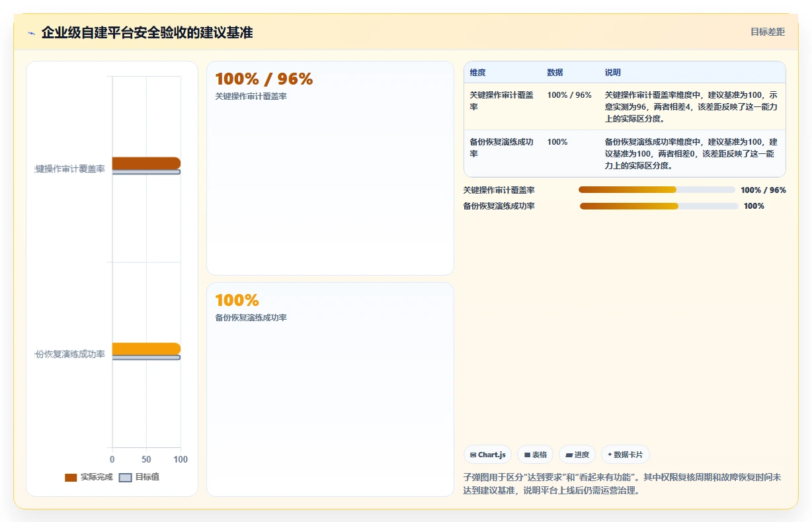Click the 进度 tag chip
The width and height of the screenshot is (812, 522).
[x=577, y=455]
